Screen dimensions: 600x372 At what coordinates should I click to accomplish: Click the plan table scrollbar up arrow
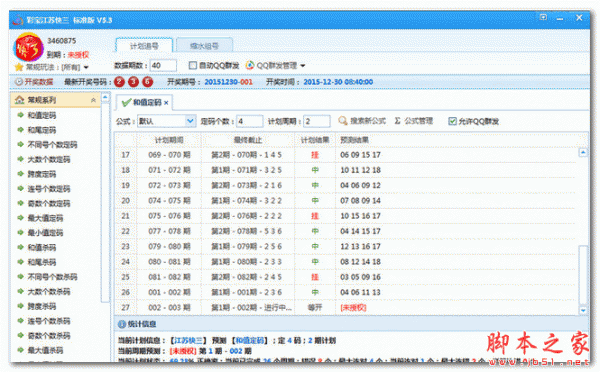point(583,152)
